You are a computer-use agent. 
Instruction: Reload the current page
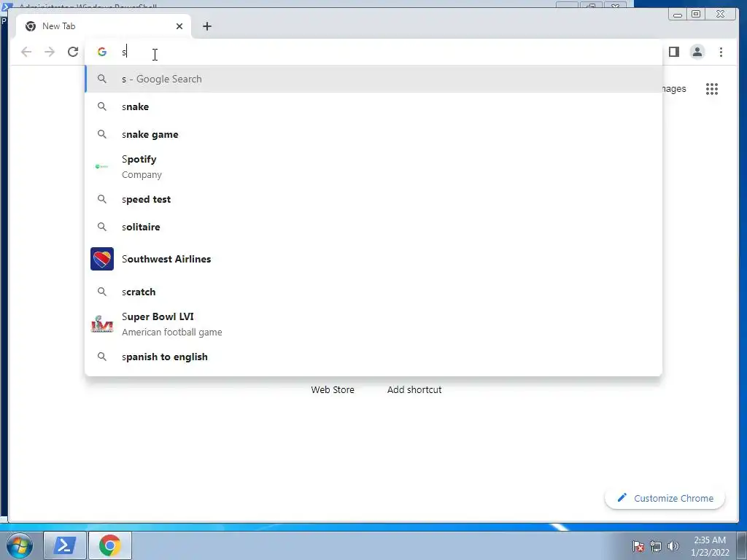[x=73, y=52]
